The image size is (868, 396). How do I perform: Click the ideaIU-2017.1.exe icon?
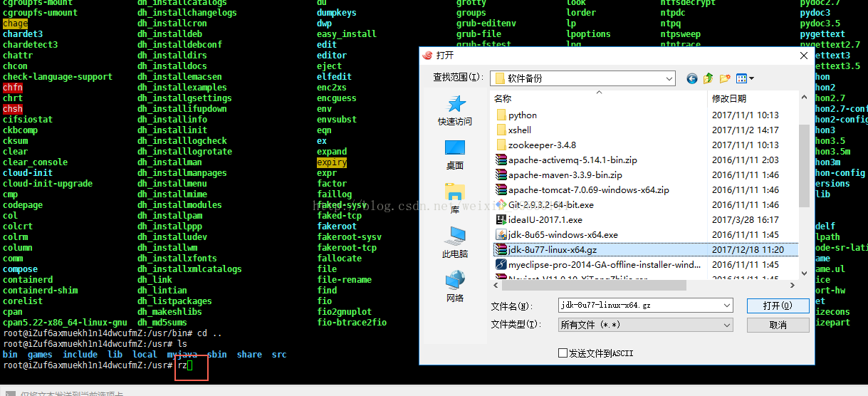[x=501, y=219]
